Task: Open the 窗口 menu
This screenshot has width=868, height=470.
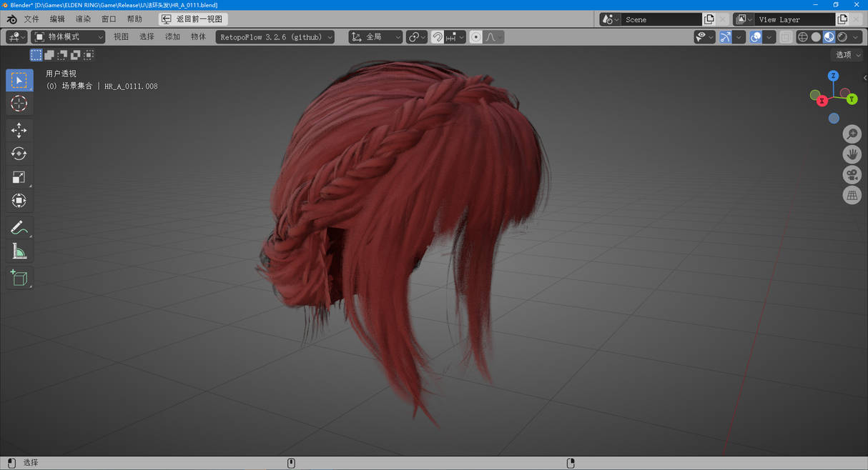Action: pyautogui.click(x=109, y=19)
